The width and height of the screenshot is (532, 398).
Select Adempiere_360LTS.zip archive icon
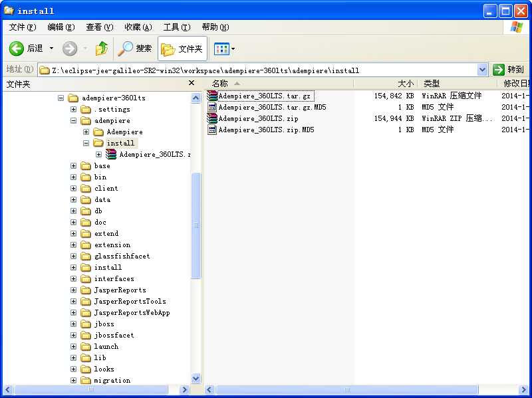(x=212, y=118)
